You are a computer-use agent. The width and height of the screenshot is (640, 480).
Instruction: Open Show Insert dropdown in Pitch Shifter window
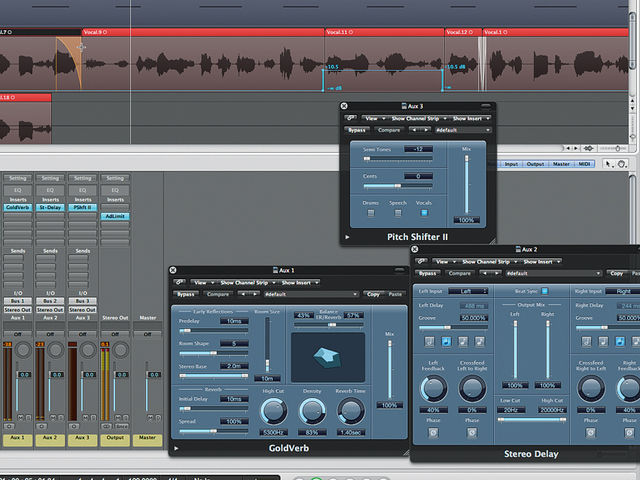pos(470,118)
